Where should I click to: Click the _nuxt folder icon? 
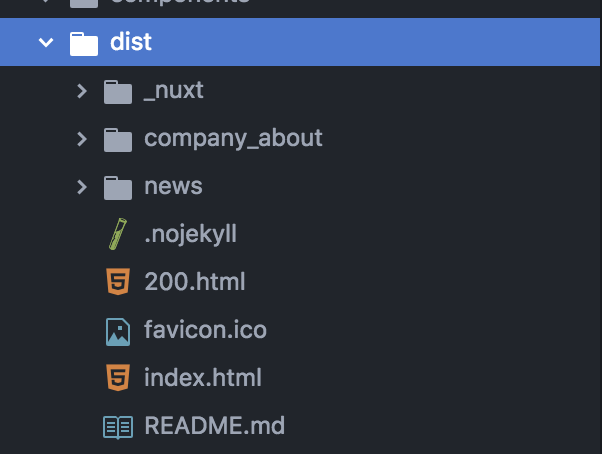point(118,92)
